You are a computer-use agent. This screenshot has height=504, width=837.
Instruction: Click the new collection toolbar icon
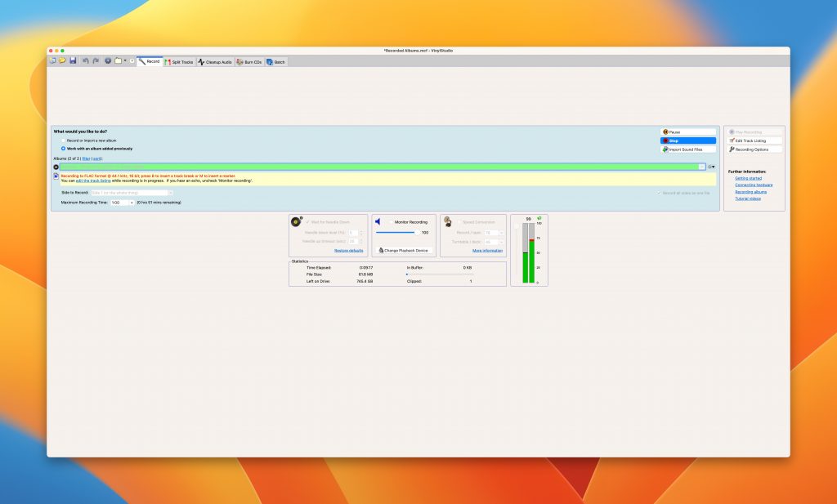pyautogui.click(x=52, y=61)
